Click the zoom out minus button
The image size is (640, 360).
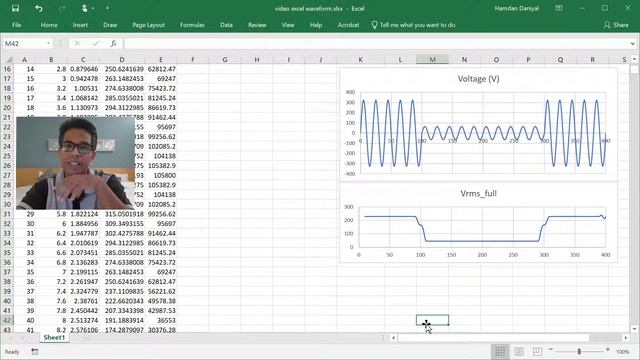point(551,350)
